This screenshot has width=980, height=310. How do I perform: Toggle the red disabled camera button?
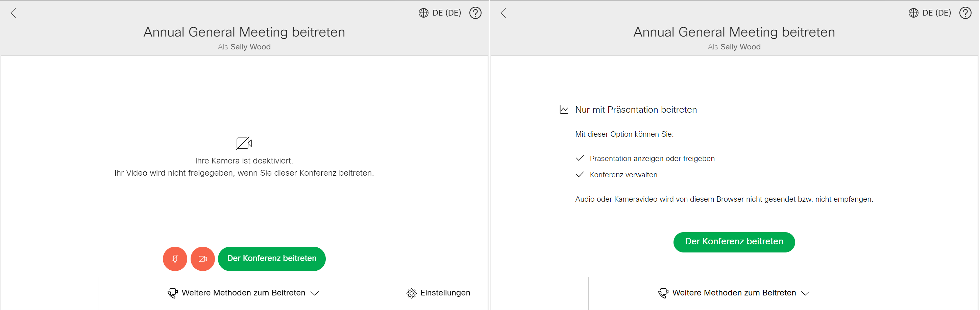203,259
